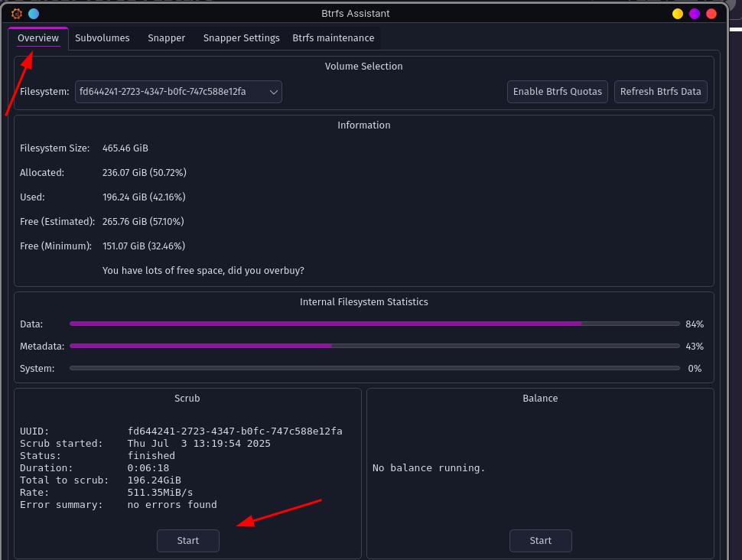The height and width of the screenshot is (560, 742).
Task: Go to the Snapper Settings tab
Action: click(241, 38)
